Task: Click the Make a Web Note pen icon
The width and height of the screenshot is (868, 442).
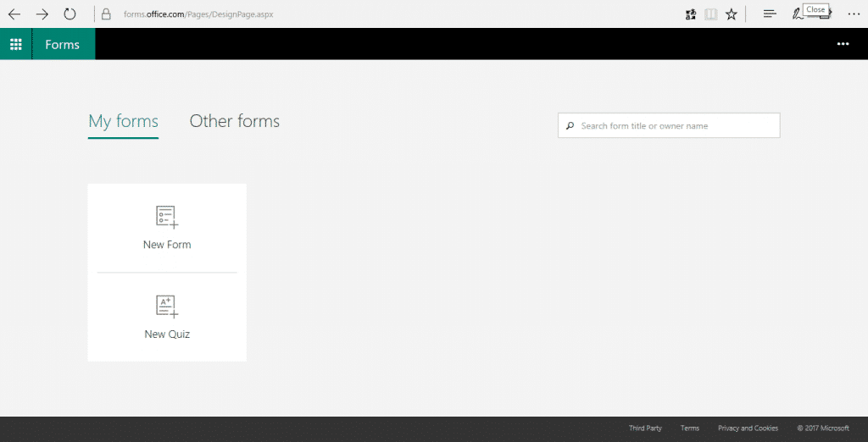Action: coord(796,14)
